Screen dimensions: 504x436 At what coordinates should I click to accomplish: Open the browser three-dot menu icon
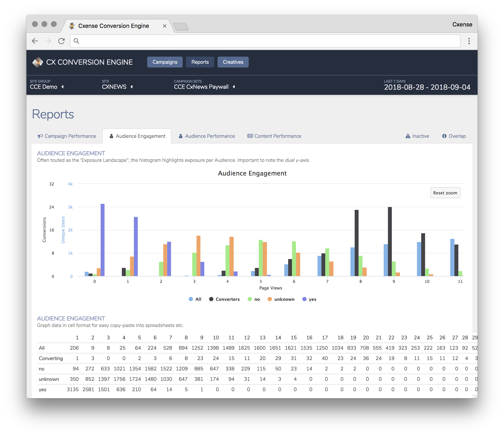click(x=469, y=41)
